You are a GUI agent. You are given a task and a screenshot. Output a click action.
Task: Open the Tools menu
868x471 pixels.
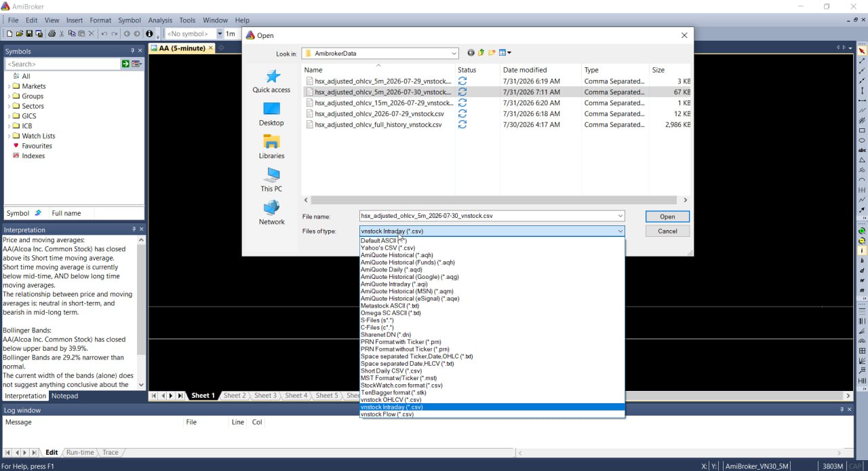tap(187, 20)
